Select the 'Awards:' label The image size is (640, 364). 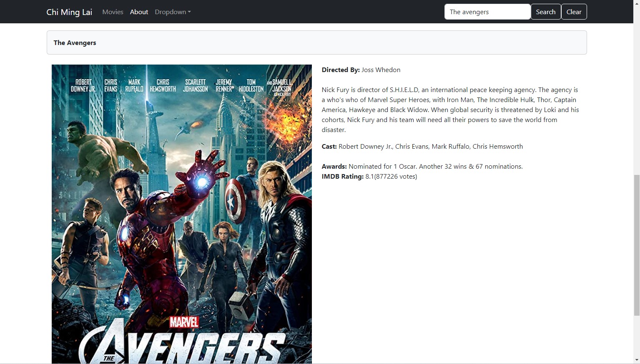(x=334, y=166)
